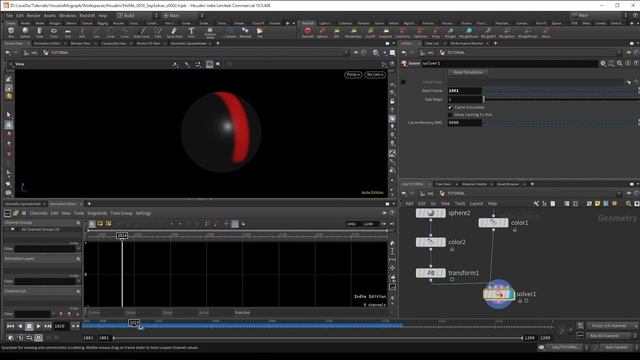Select the Sphere shelf tool
The image size is (640, 360).
tap(25, 32)
